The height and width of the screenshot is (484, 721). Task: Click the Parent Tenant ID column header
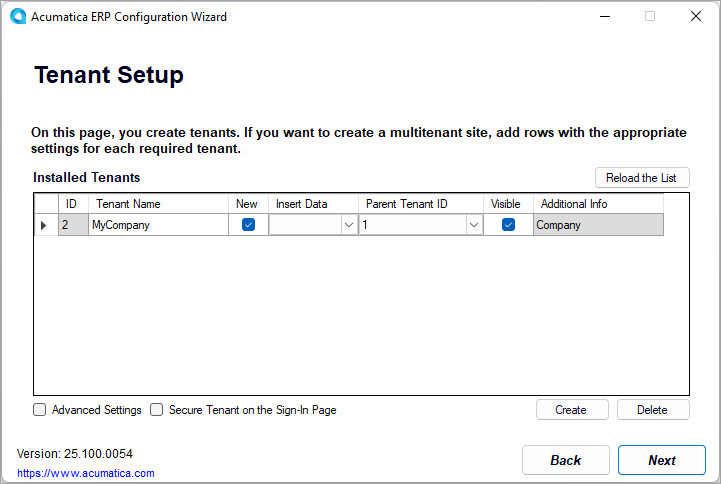point(421,204)
